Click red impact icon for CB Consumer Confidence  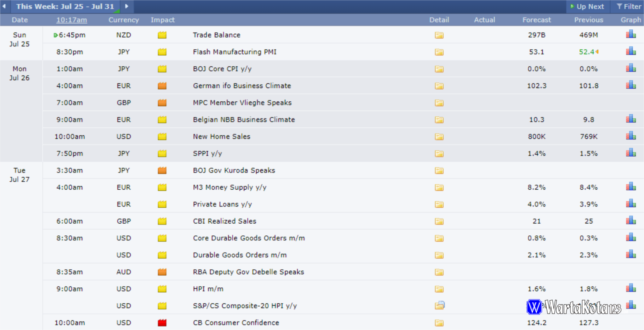tap(162, 323)
